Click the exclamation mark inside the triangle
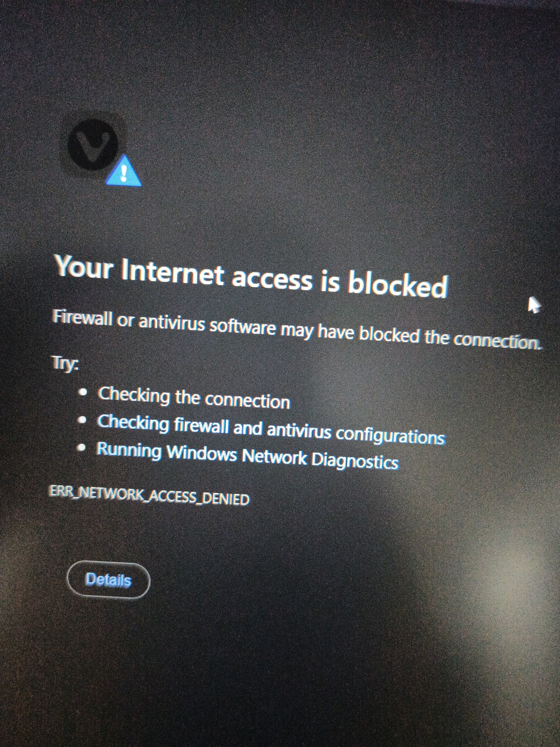 [x=124, y=174]
